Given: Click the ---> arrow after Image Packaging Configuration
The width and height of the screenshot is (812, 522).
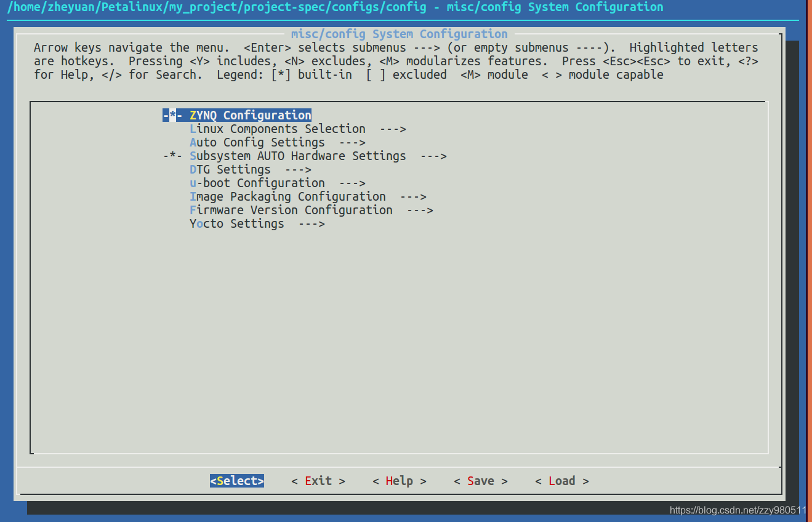Looking at the screenshot, I should point(413,196).
